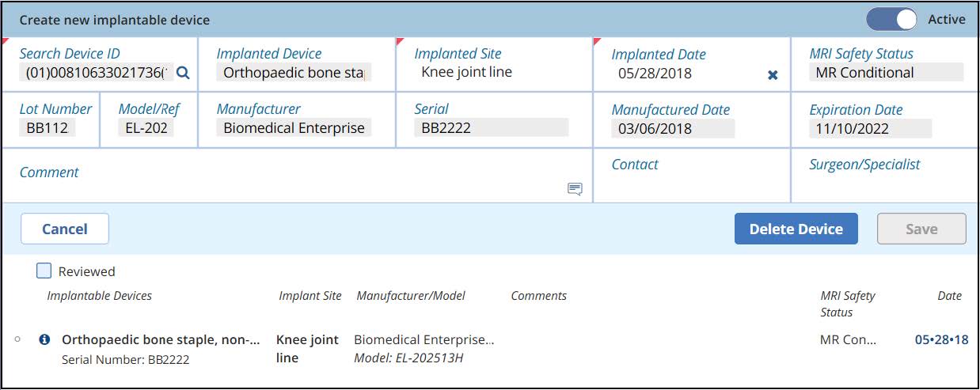Screen dimensions: 980x390
Task: Toggle the Active switch off
Action: tap(891, 20)
